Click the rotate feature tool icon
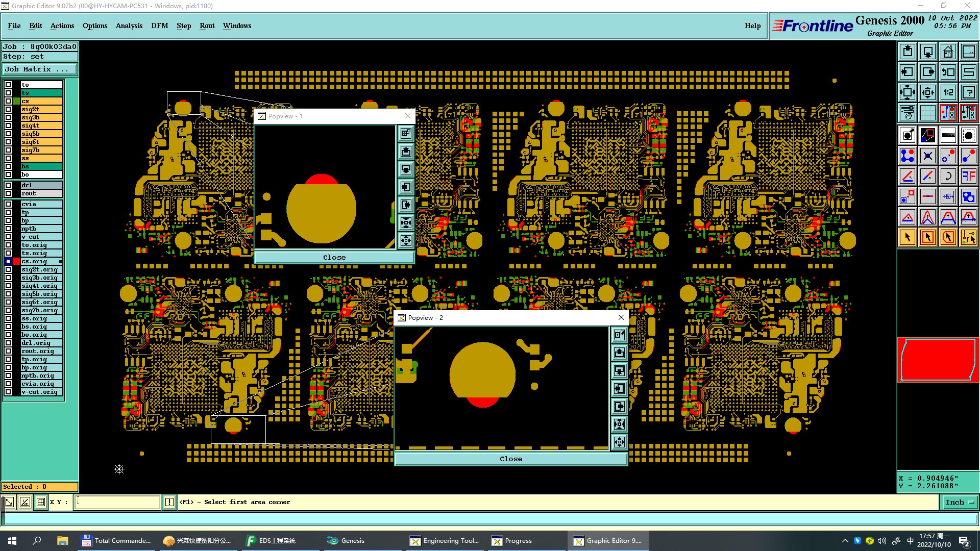Screen dimensions: 980x551 (948, 176)
